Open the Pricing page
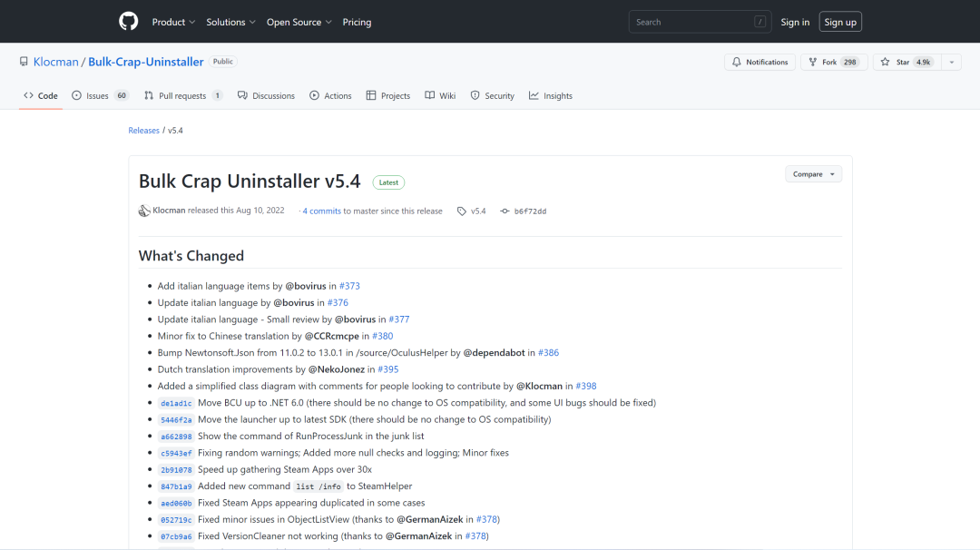The width and height of the screenshot is (980, 550). pos(357,22)
